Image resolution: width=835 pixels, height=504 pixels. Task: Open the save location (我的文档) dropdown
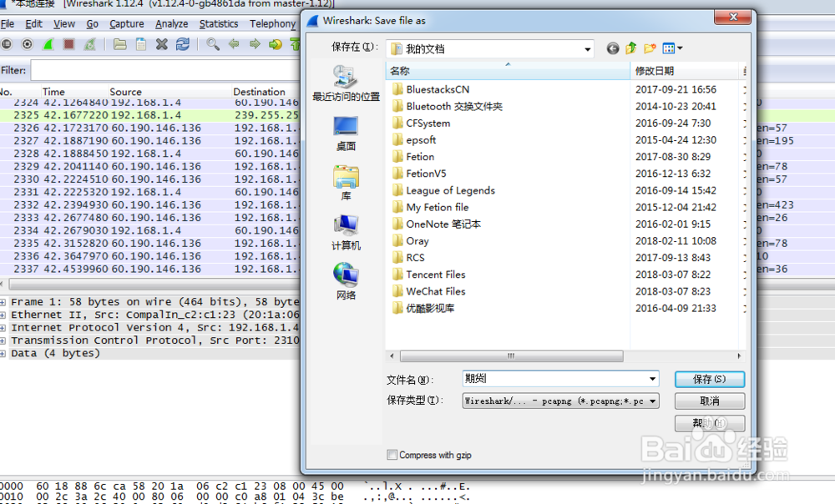(x=587, y=49)
